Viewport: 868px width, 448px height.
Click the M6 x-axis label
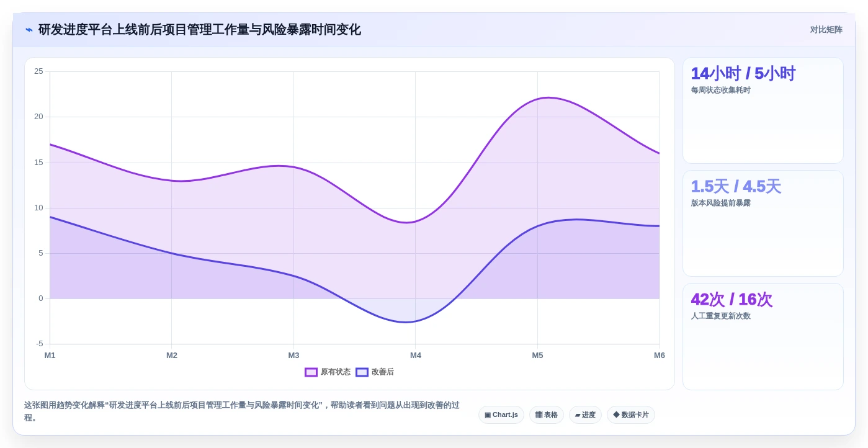[659, 356]
